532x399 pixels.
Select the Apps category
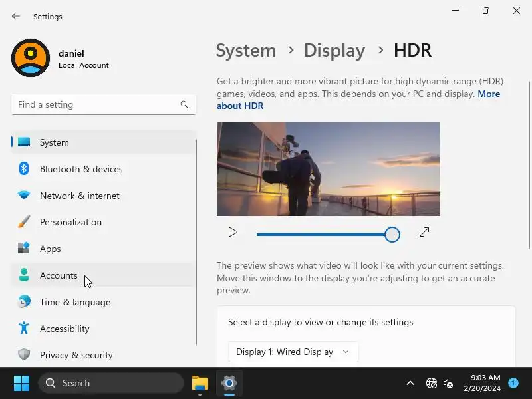pos(103,249)
